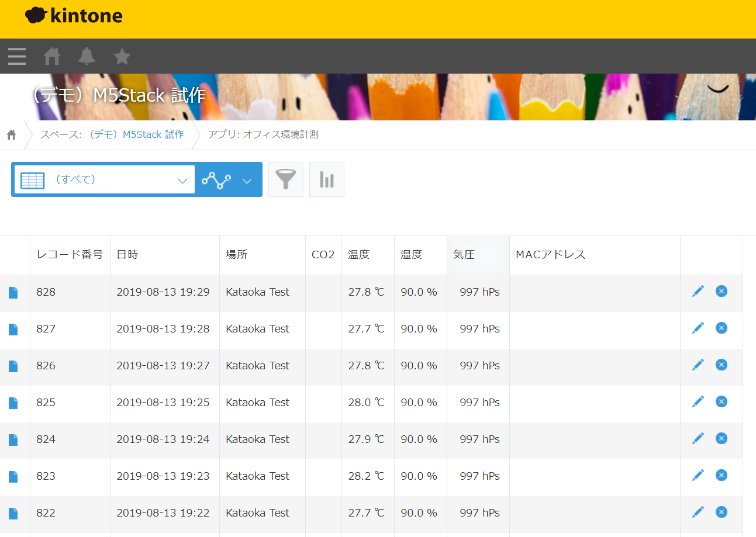Screen dimensions: 756x537
Task: Click the アプリ: オフィス環境計測 breadcrumb
Action: click(x=263, y=135)
